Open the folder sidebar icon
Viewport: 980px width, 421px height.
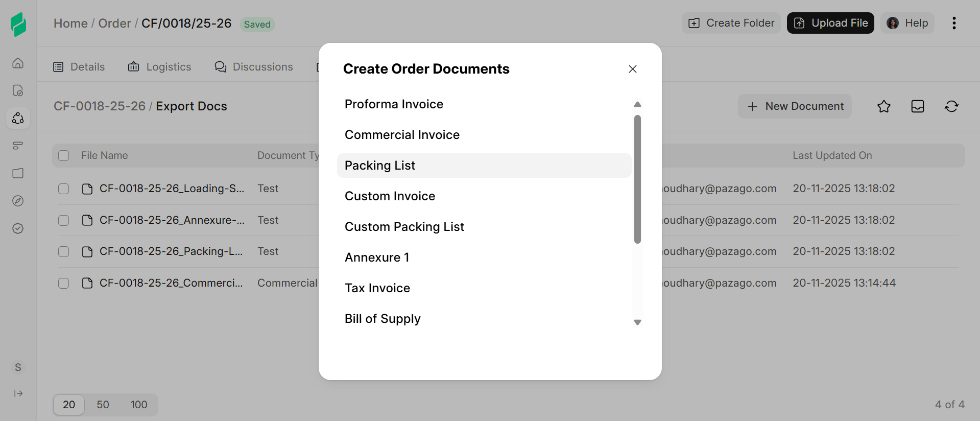18,173
